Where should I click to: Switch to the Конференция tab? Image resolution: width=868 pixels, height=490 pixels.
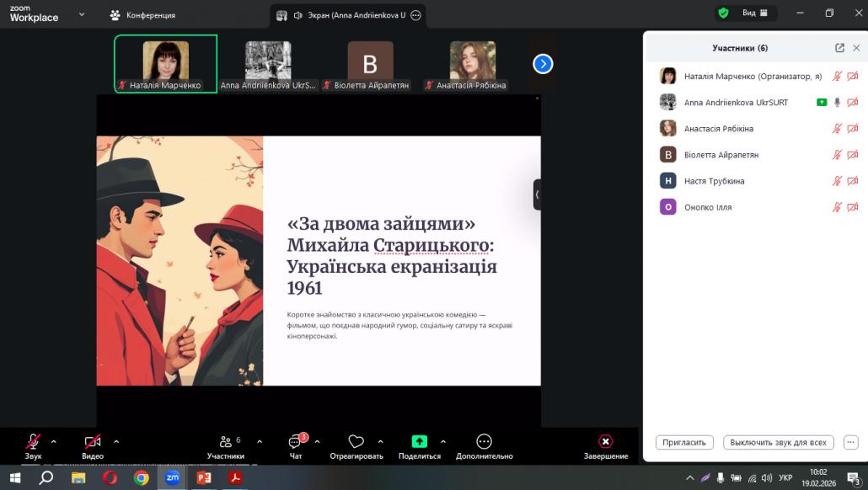143,14
